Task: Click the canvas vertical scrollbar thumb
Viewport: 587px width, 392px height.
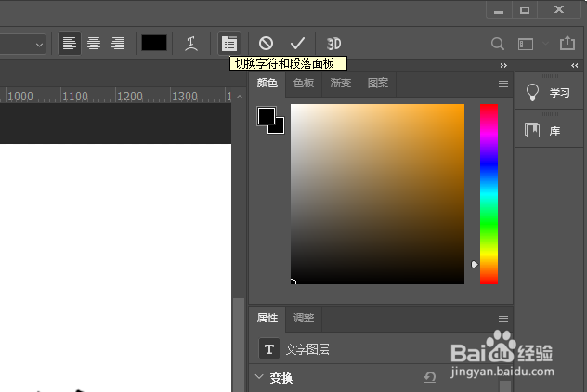Action: (x=239, y=345)
